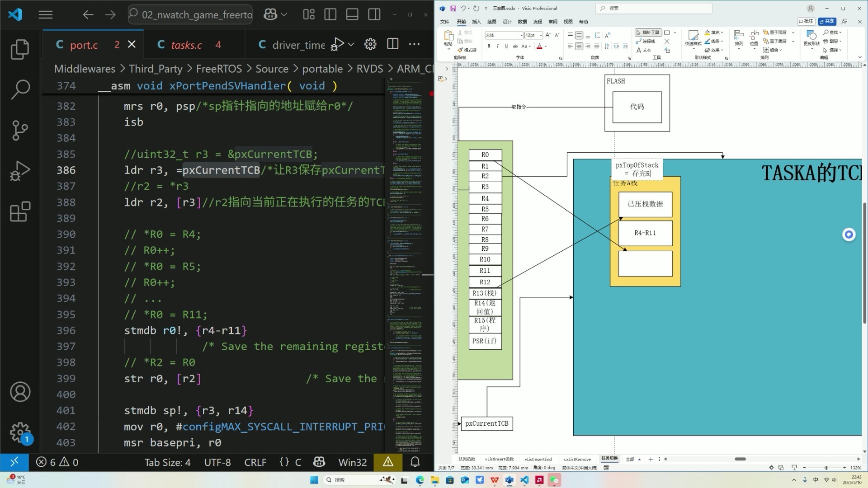The width and height of the screenshot is (868, 488).
Task: Click the remote window indicator in status bar
Action: (14, 462)
